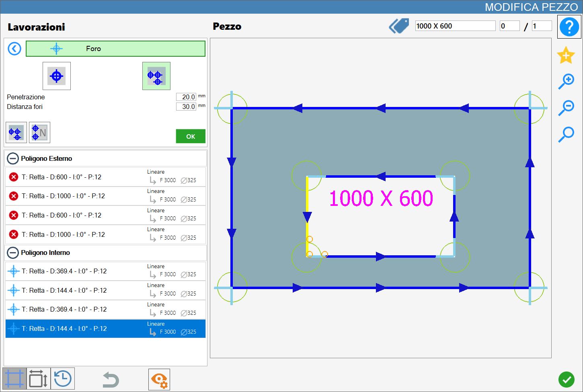Remove first Retta D:600 machining red X
The image size is (583, 392).
pyautogui.click(x=14, y=177)
